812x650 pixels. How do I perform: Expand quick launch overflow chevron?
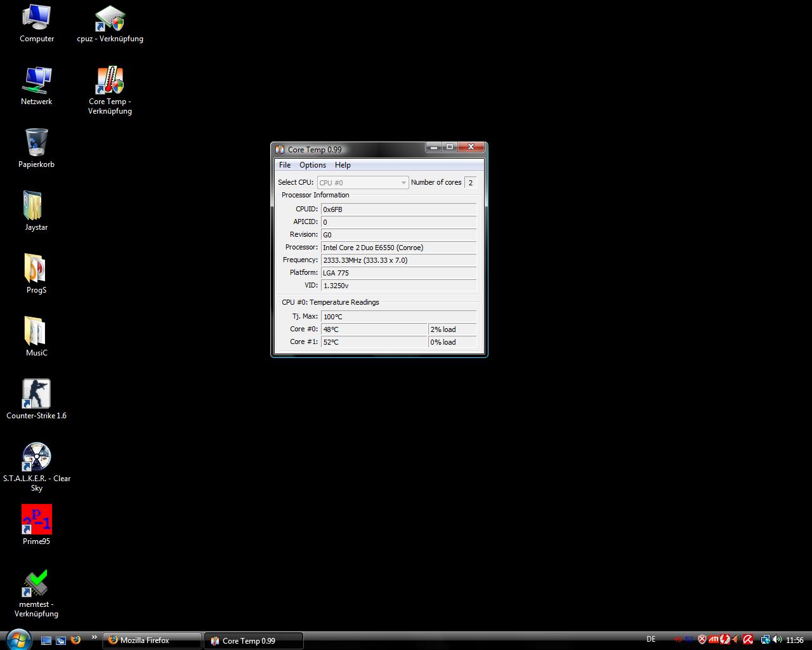[95, 637]
